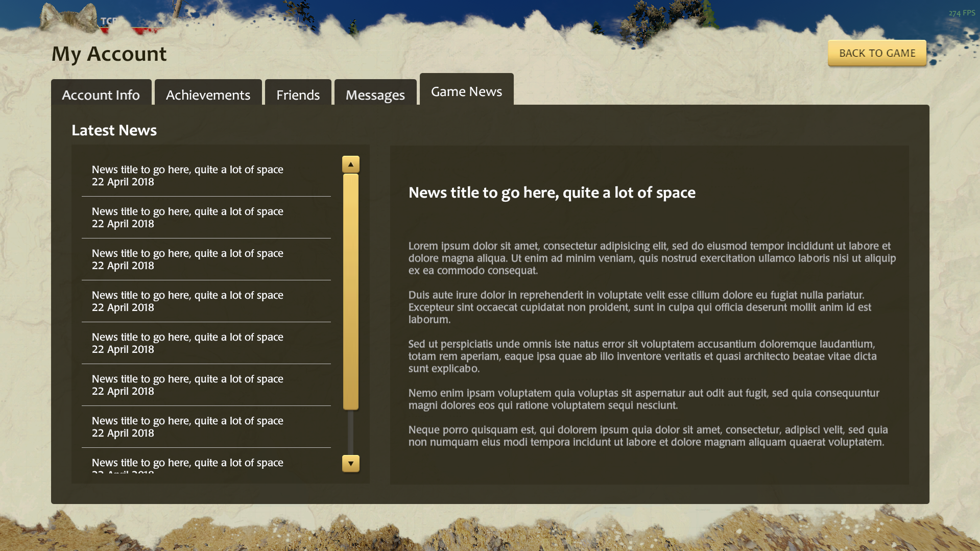Click the paragraph starting Sed ut perspiciatis
980x551 pixels.
click(x=642, y=356)
